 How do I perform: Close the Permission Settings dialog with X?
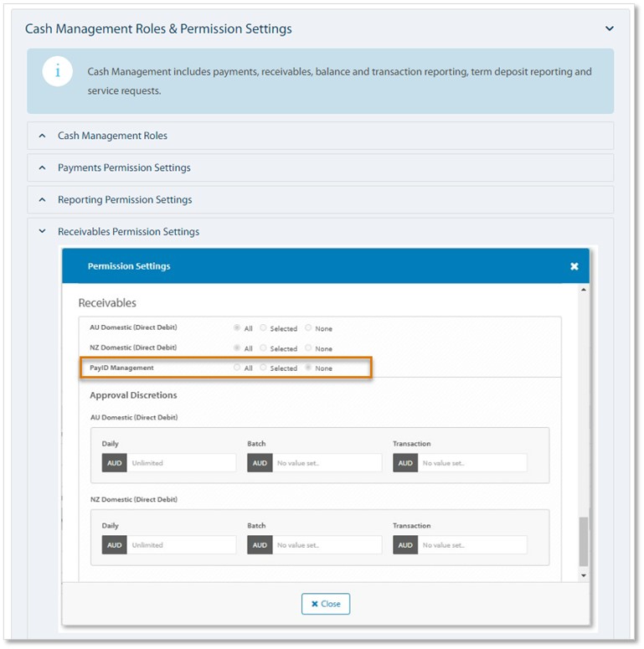click(574, 266)
